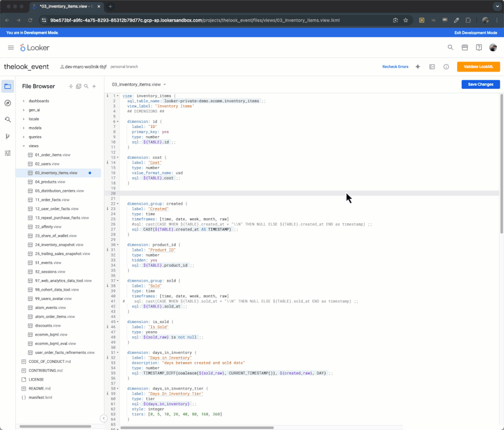Expand the dashboards folder
Screen dimensions: 504x430
point(24,101)
